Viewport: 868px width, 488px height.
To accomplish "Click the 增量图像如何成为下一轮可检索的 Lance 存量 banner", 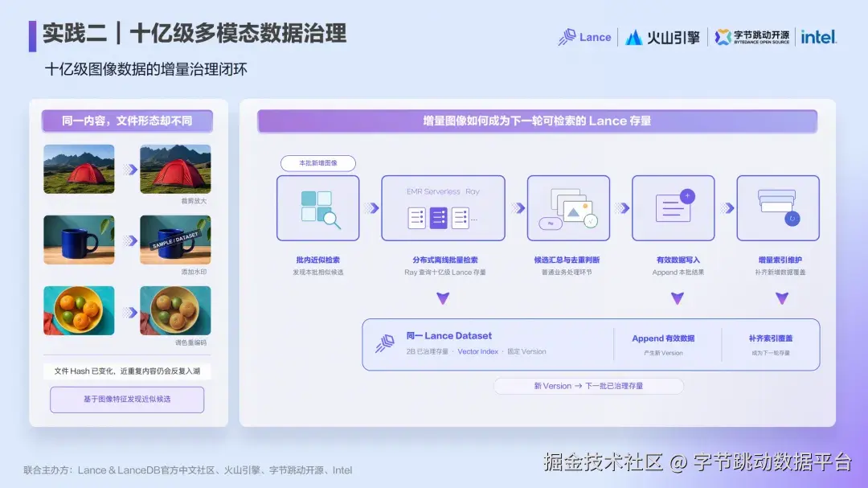I will click(537, 121).
